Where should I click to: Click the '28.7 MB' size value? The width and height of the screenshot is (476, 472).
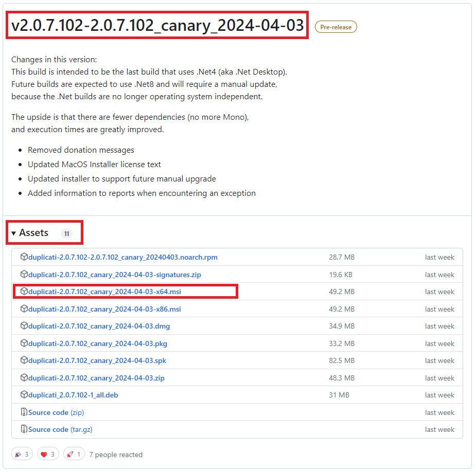click(342, 257)
